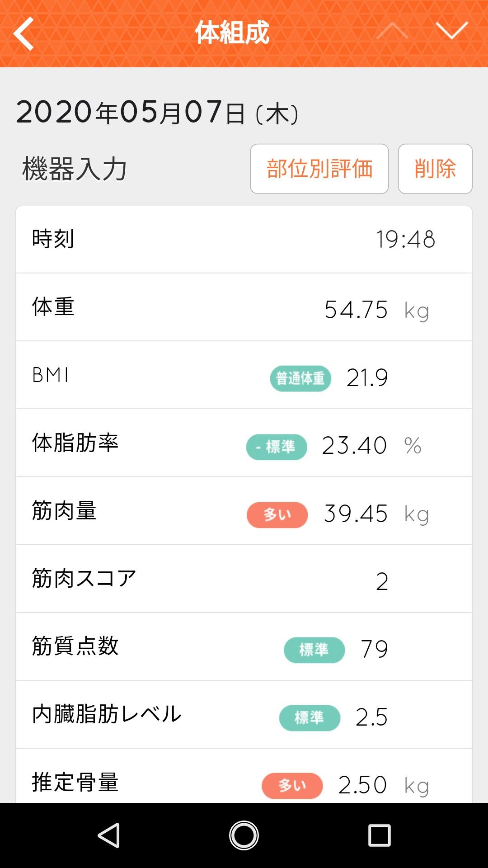Tap the 普通体重 BMI badge
This screenshot has height=868, width=488.
click(x=300, y=378)
